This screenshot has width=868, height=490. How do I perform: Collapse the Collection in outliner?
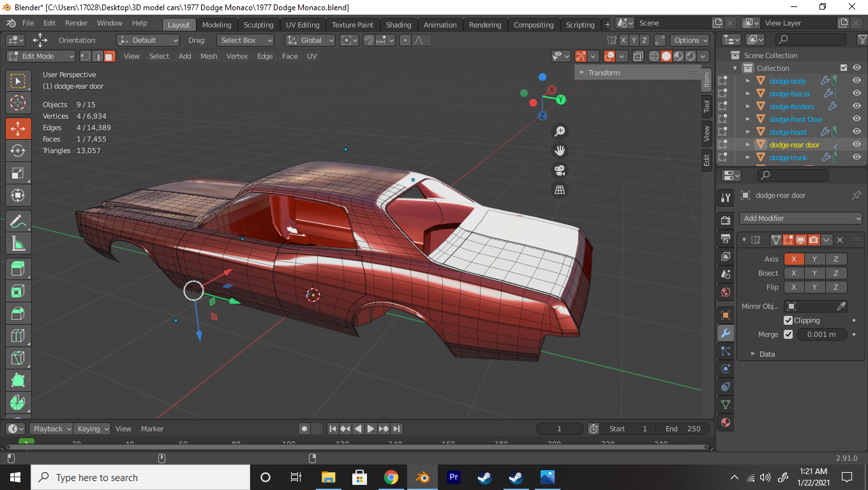click(x=735, y=68)
